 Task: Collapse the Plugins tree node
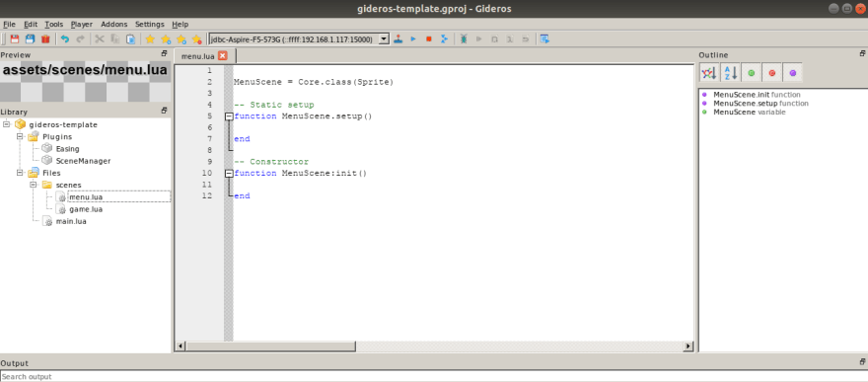pyautogui.click(x=20, y=137)
